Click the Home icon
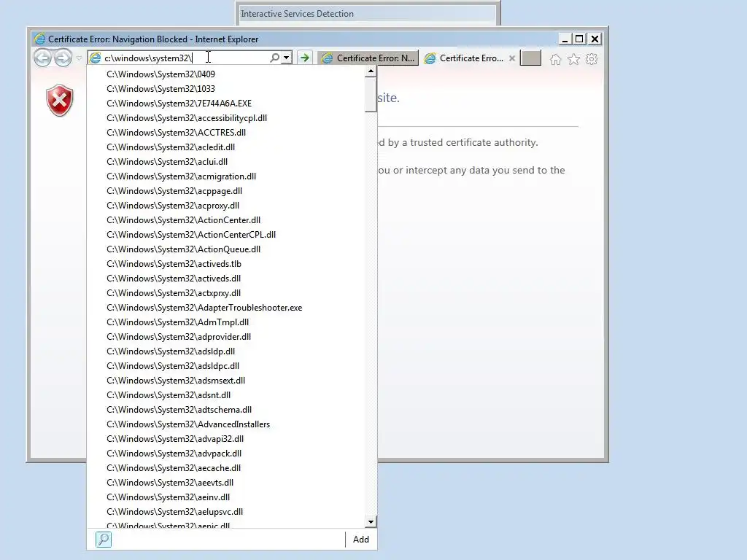Viewport: 747px width, 560px height. [x=555, y=59]
